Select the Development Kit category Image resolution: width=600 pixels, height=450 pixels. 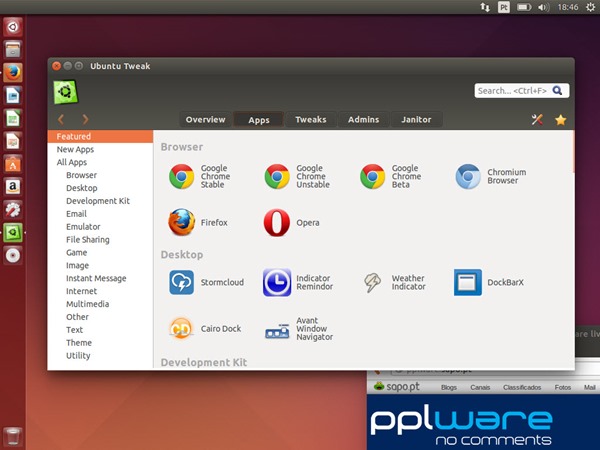click(x=100, y=201)
